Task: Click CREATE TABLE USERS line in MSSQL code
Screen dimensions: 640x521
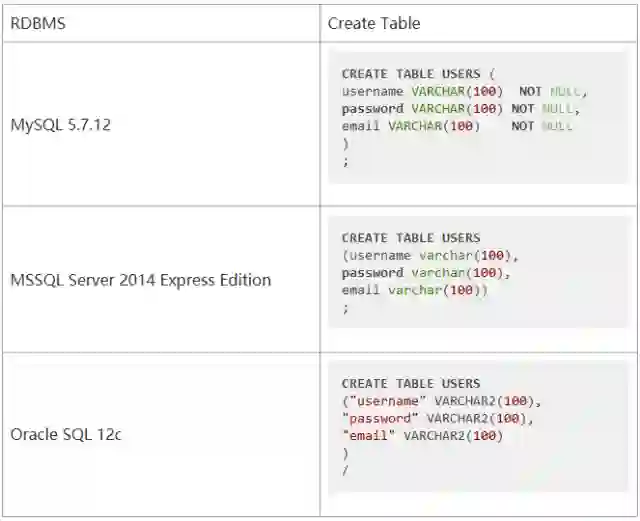Action: point(411,238)
